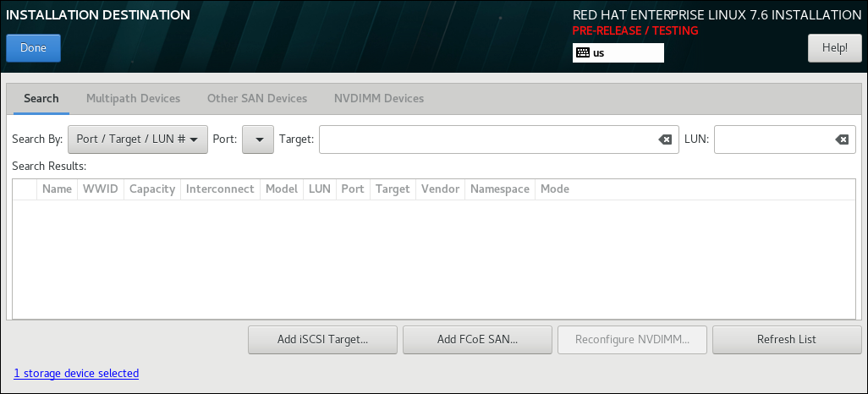
Task: Sort results by Name column
Action: coord(57,189)
